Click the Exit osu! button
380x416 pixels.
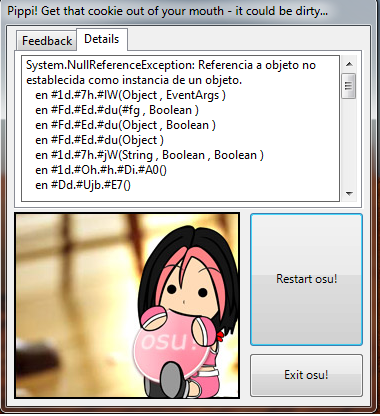tap(306, 375)
